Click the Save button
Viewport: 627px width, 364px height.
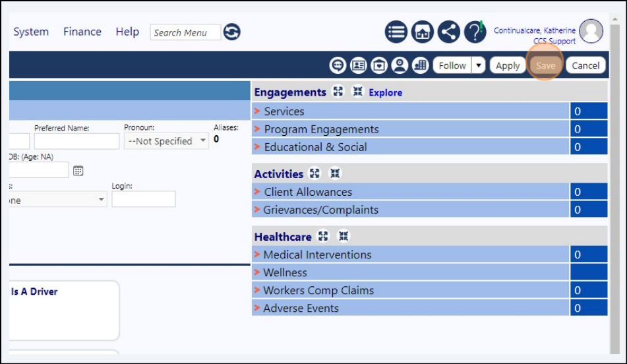[545, 65]
